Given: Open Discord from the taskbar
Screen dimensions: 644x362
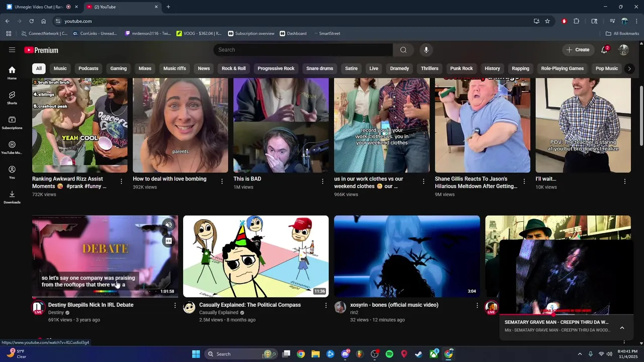Looking at the screenshot, I should (345, 354).
